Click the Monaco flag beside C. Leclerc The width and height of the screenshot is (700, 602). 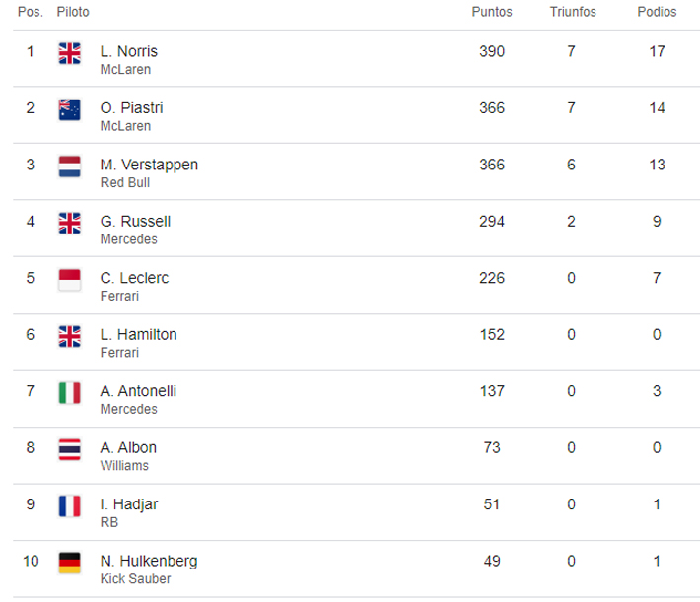click(x=69, y=279)
